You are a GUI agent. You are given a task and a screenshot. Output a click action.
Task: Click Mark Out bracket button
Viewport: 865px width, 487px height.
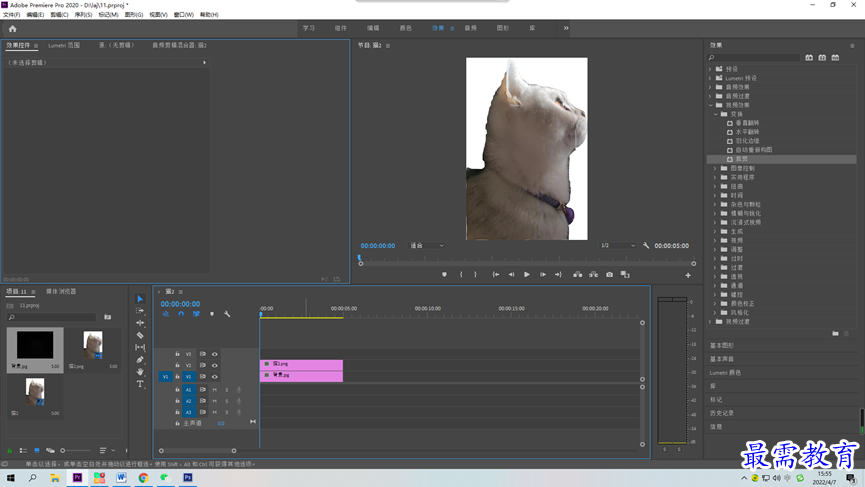(476, 275)
